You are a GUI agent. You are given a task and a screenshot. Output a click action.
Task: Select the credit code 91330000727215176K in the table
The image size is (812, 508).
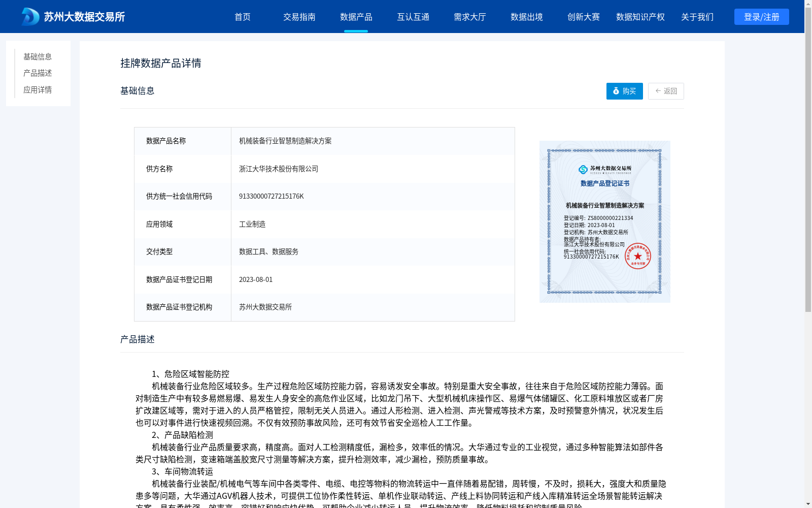(272, 196)
